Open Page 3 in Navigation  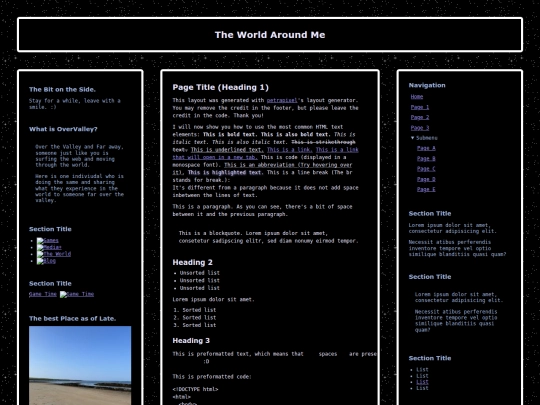[x=420, y=127]
